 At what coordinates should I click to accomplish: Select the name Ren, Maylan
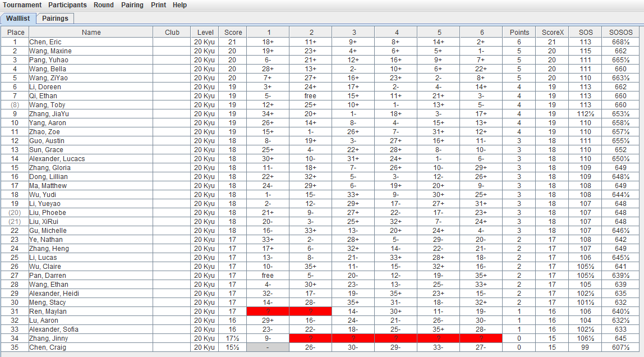48,312
